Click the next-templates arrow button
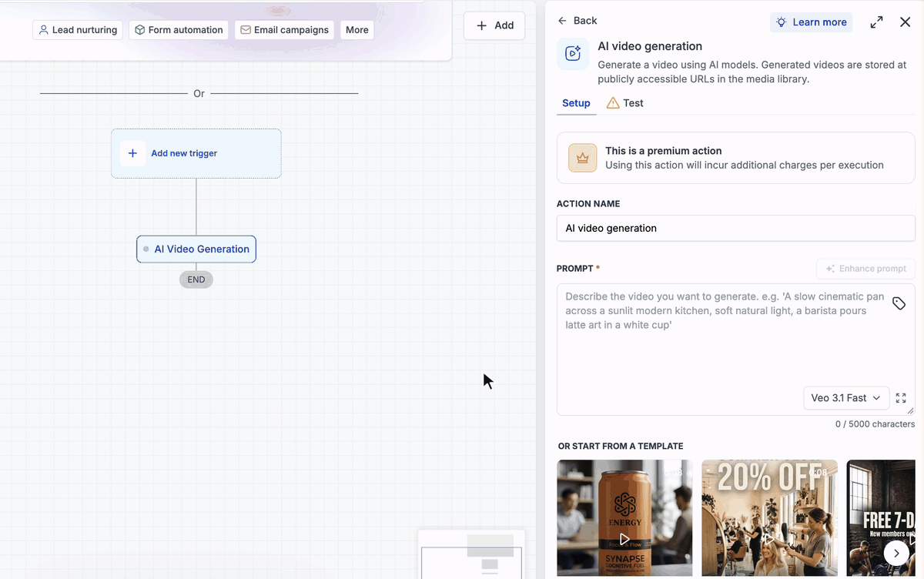Screen dimensions: 924x579 point(896,553)
